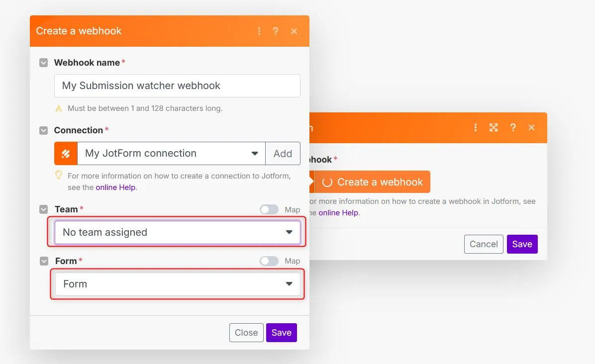Click Close in the Create a webhook dialog
Viewport: 595px width, 364px height.
tap(246, 333)
